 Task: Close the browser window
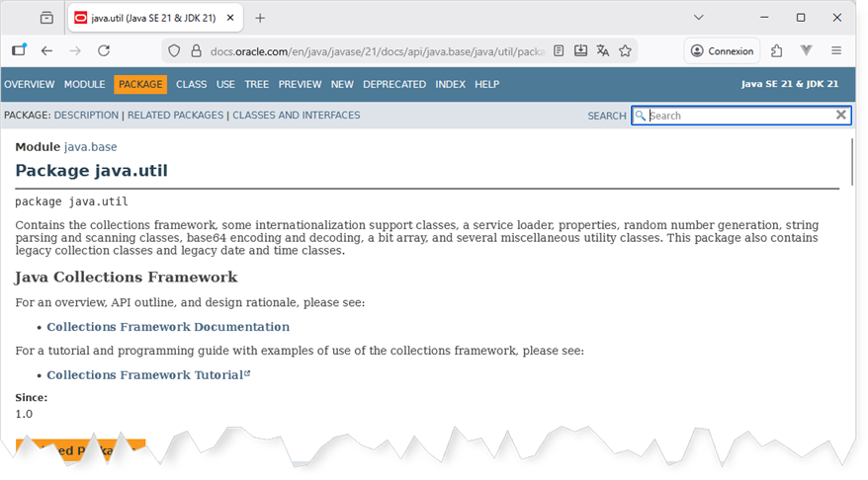pos(837,18)
